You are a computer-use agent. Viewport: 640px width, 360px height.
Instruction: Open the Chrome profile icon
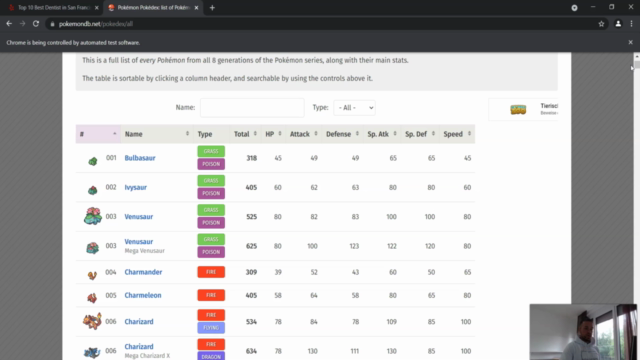(x=618, y=24)
